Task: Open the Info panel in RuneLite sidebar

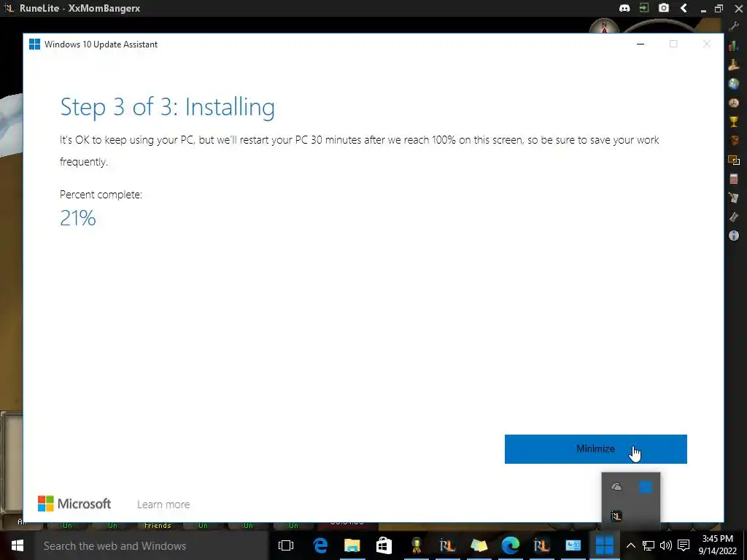Action: [734, 236]
